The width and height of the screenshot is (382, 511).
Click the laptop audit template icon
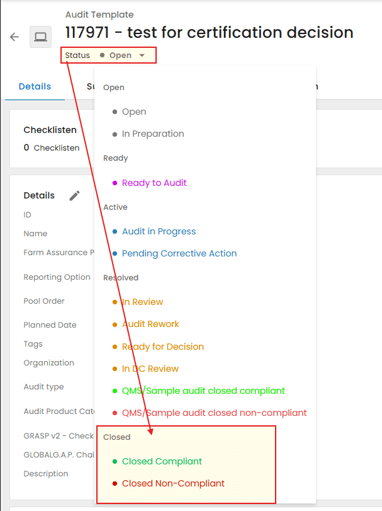click(41, 37)
